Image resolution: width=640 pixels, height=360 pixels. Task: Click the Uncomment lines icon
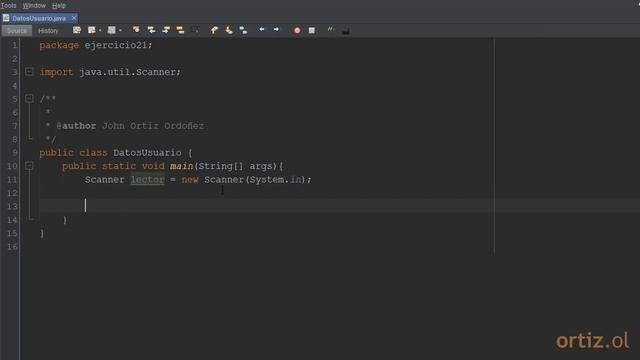pos(345,31)
